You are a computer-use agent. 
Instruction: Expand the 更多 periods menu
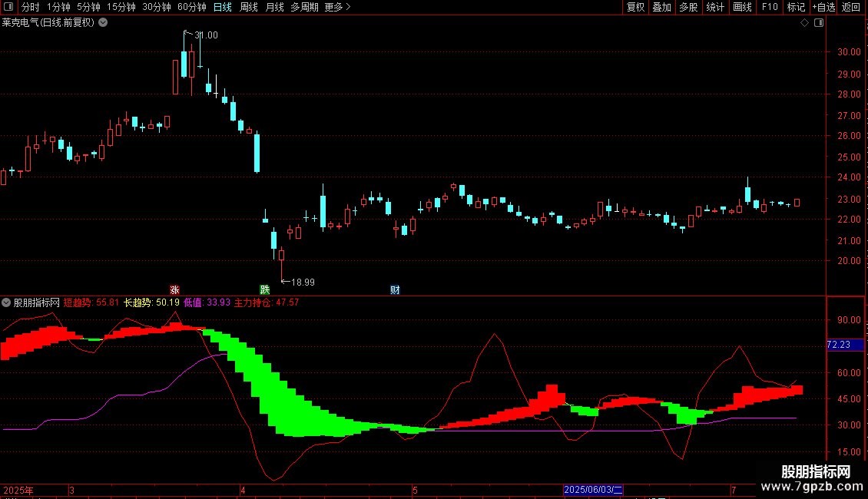point(337,7)
